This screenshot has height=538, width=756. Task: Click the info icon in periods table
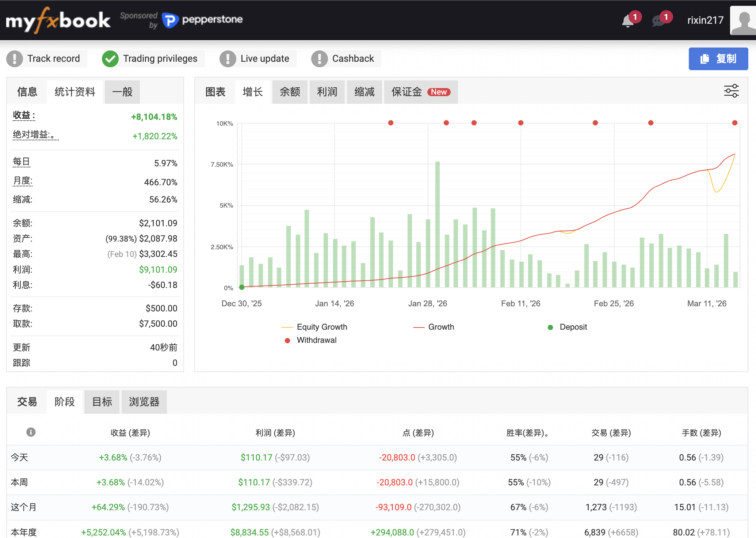[31, 432]
